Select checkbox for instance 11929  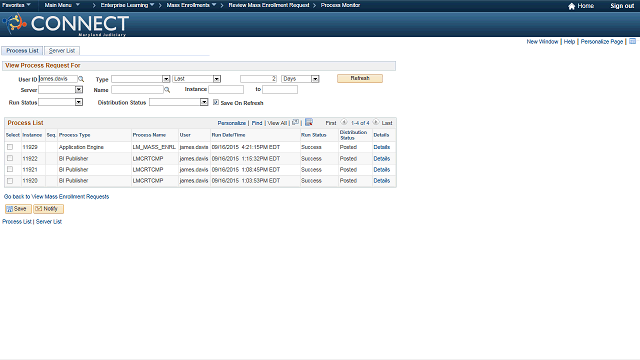point(10,147)
